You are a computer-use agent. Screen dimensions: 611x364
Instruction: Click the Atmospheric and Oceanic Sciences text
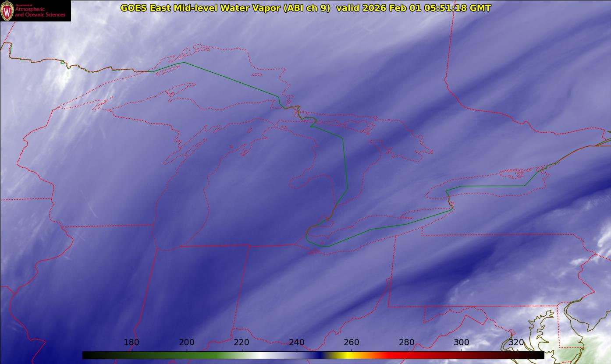coord(40,12)
